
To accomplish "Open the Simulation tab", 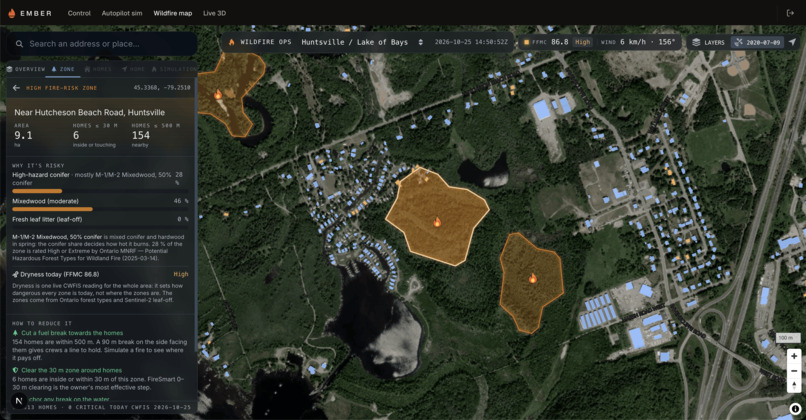I will click(174, 69).
